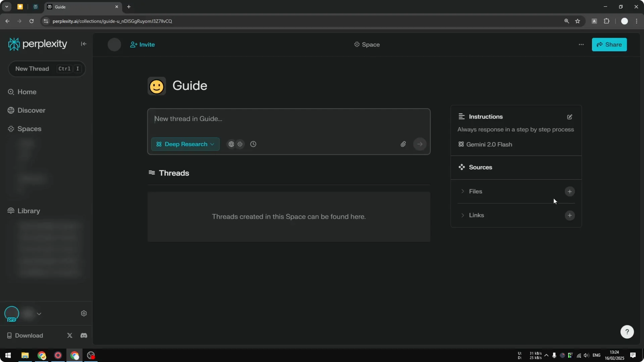Bookmark the page using the star icon
This screenshot has height=362, width=644.
tap(578, 21)
